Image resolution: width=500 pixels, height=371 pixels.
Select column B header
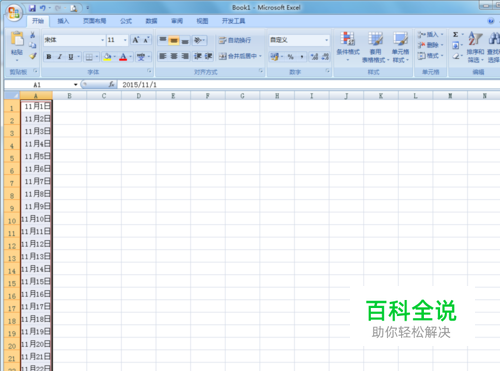point(69,96)
